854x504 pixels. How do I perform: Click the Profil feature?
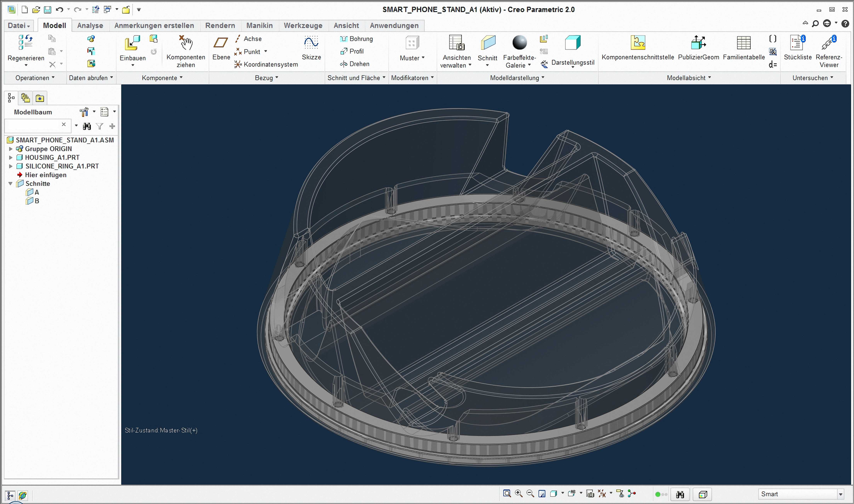pyautogui.click(x=352, y=51)
